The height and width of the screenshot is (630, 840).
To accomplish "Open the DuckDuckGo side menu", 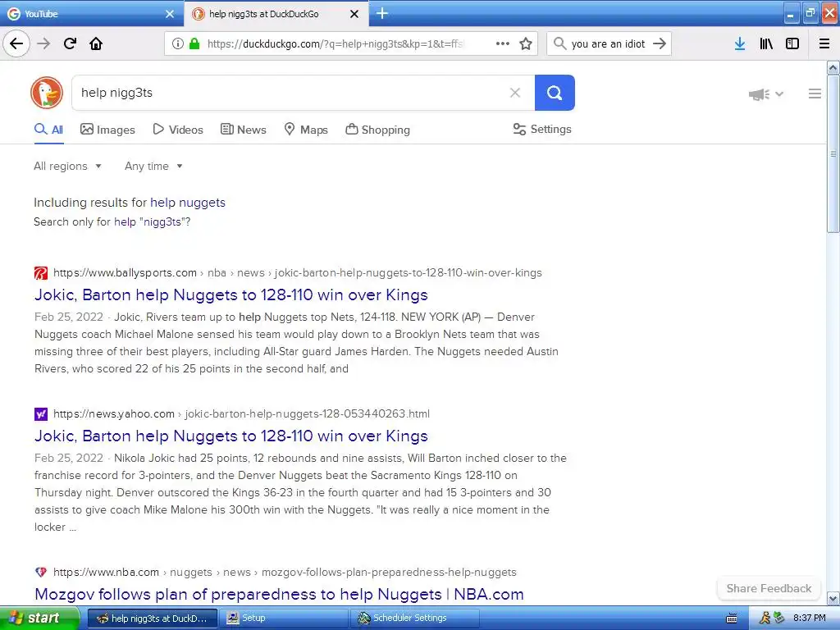I will [815, 94].
